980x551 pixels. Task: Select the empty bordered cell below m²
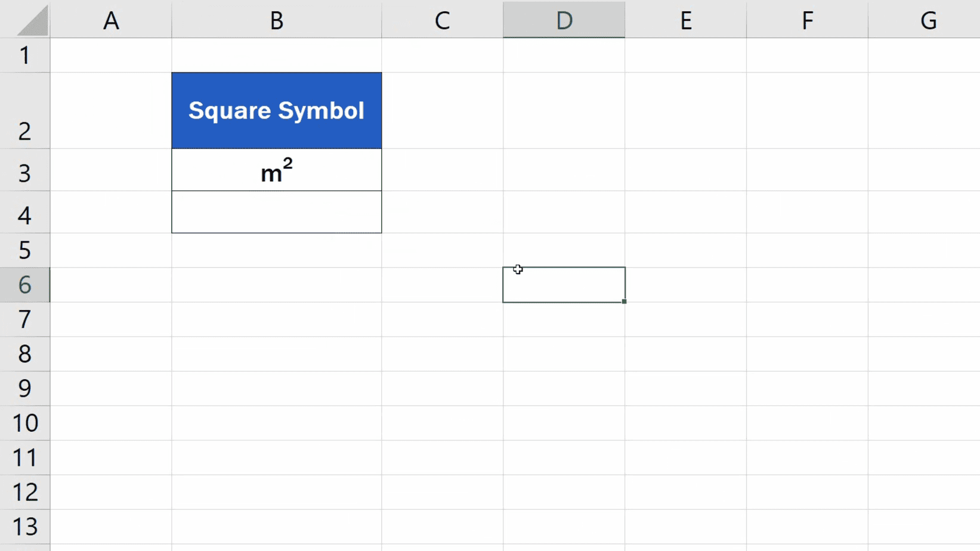point(276,212)
